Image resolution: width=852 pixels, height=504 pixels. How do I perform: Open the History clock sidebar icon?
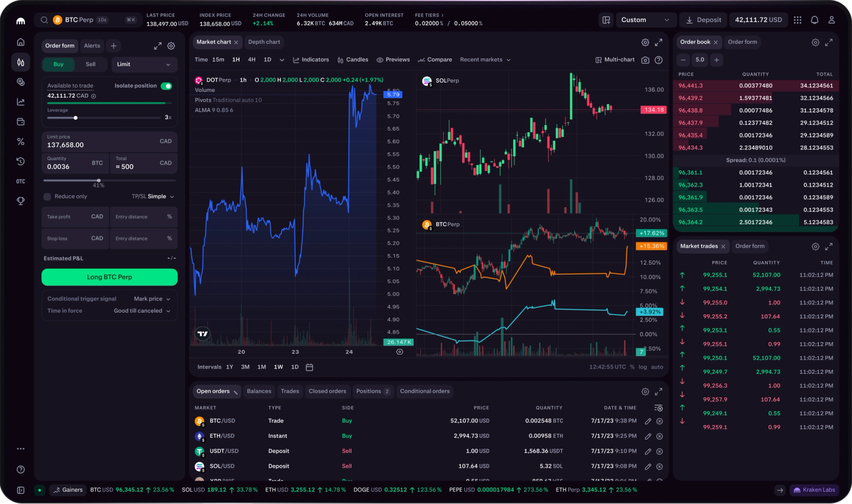[21, 161]
